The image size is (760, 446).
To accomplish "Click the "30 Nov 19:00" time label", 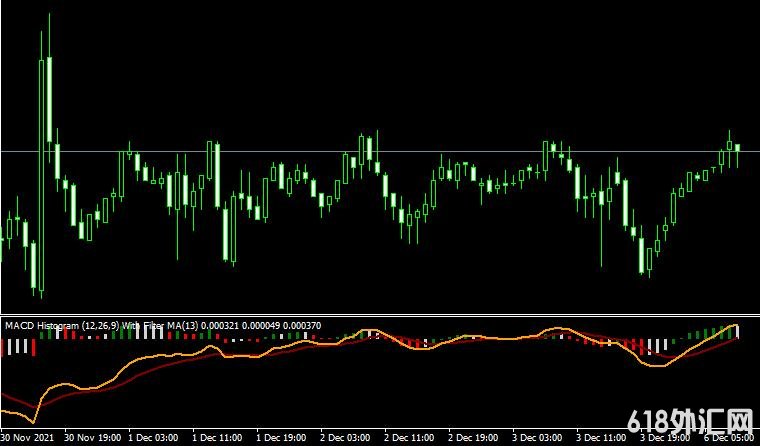I will coord(93,437).
